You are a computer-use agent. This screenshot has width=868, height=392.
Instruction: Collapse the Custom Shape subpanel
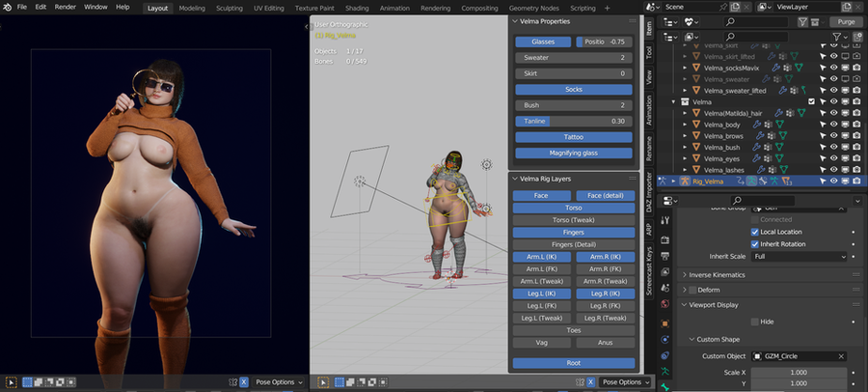tap(692, 339)
